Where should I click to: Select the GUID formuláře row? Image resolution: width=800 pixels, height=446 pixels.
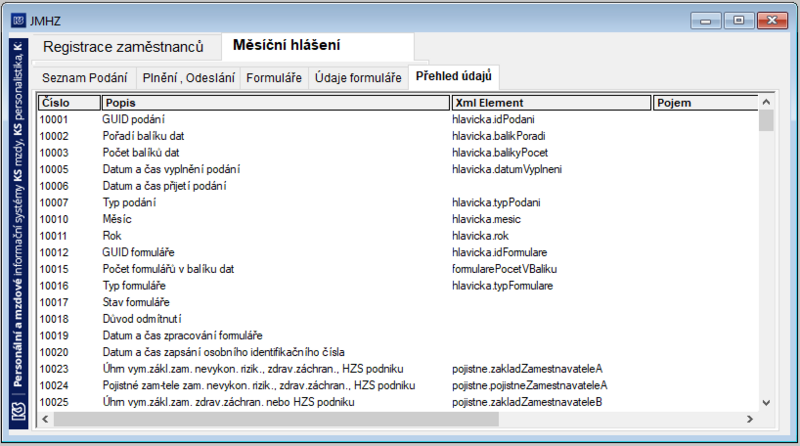pyautogui.click(x=398, y=253)
